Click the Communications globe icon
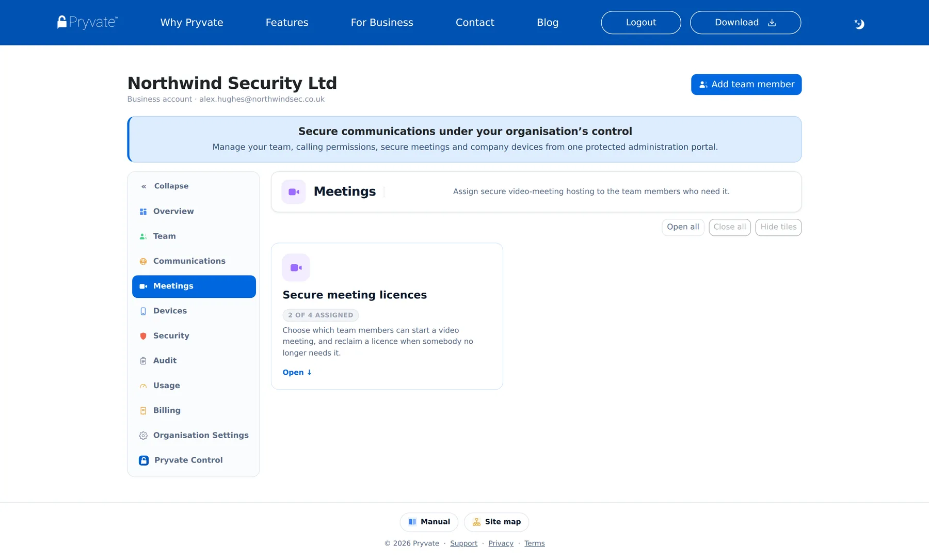The image size is (929, 560). (x=143, y=262)
